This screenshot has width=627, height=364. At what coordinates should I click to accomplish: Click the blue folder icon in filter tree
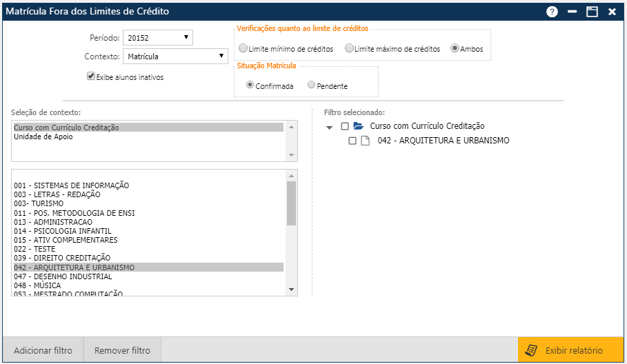point(358,126)
